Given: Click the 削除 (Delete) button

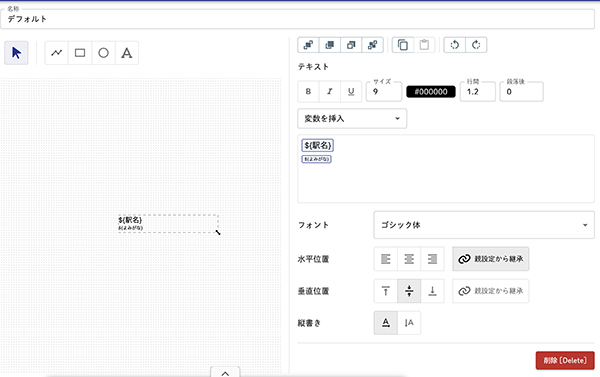Looking at the screenshot, I should click(565, 361).
